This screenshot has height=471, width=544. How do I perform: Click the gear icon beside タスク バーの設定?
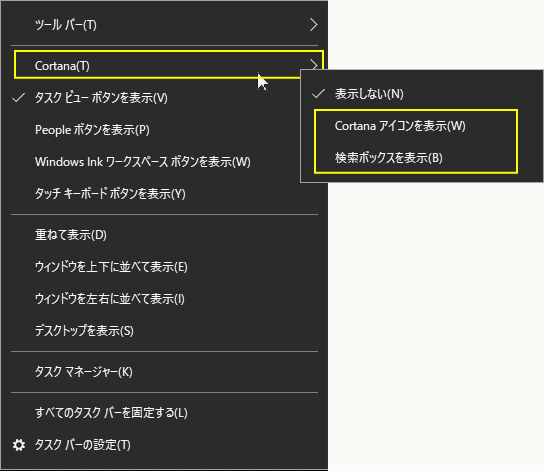(19, 445)
